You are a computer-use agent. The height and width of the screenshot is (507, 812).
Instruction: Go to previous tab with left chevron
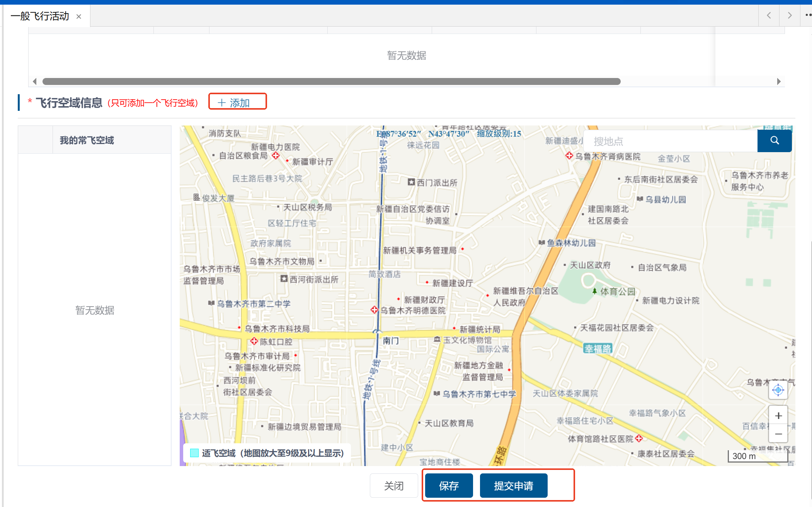pyautogui.click(x=769, y=15)
